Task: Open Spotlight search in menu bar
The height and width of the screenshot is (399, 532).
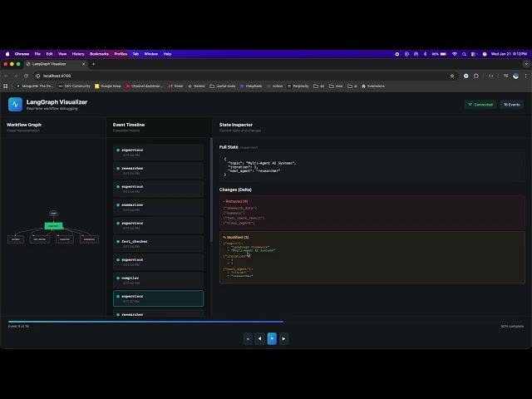Action: click(464, 54)
